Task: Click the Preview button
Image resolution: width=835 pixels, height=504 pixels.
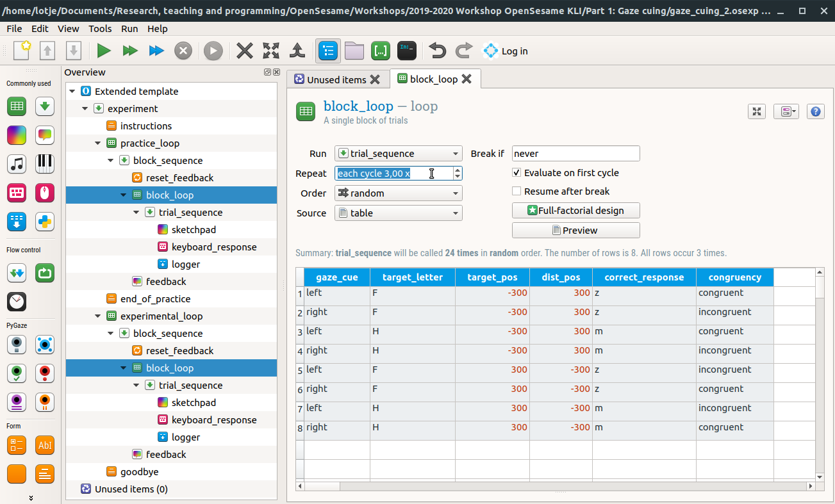Action: click(x=576, y=230)
